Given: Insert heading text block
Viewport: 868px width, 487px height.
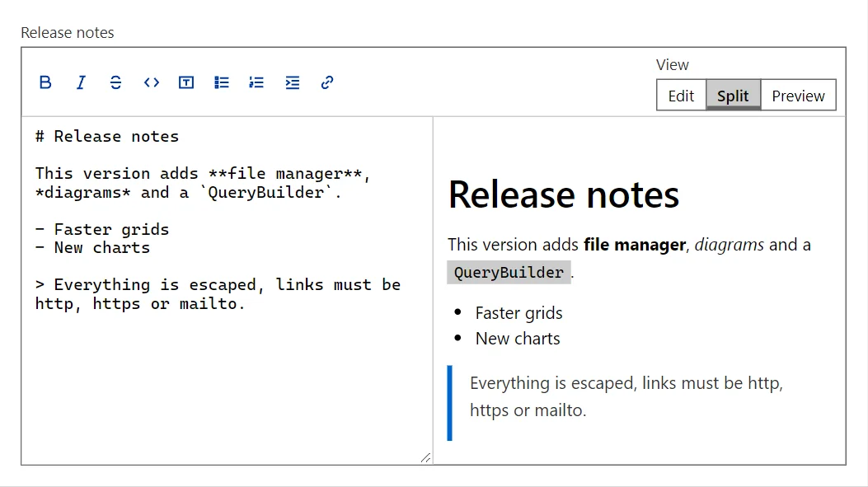Looking at the screenshot, I should 186,82.
